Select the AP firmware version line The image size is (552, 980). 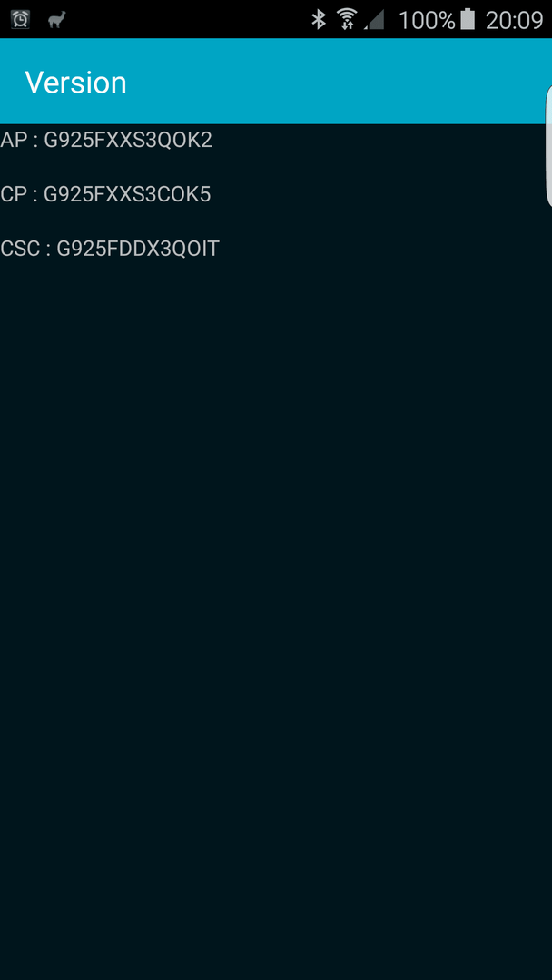pyautogui.click(x=106, y=140)
